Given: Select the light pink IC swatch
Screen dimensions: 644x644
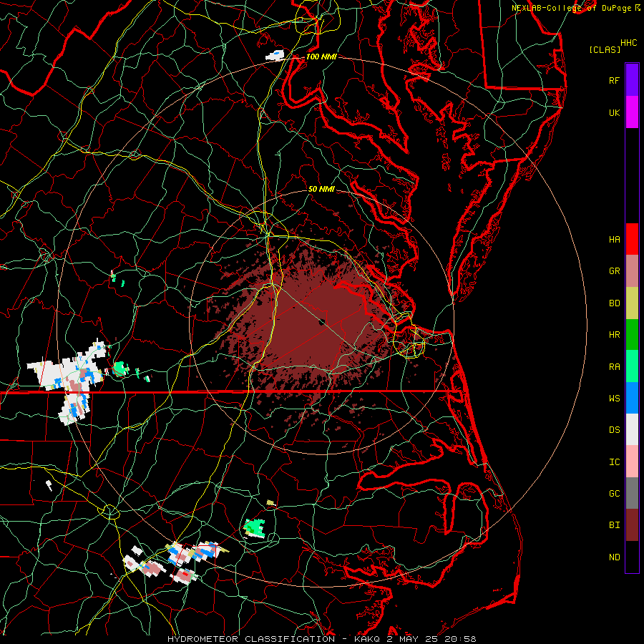Looking at the screenshot, I should pyautogui.click(x=632, y=462).
